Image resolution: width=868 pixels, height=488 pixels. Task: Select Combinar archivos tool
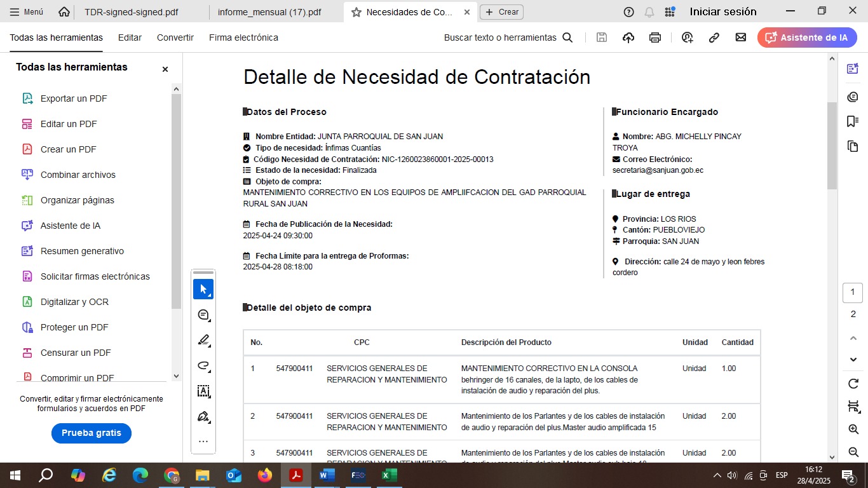click(x=78, y=175)
